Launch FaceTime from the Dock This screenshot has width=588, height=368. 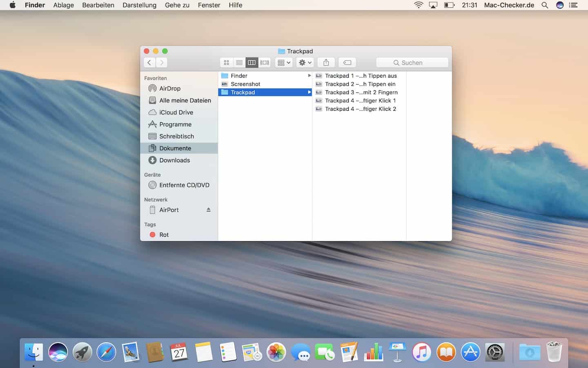coord(325,352)
